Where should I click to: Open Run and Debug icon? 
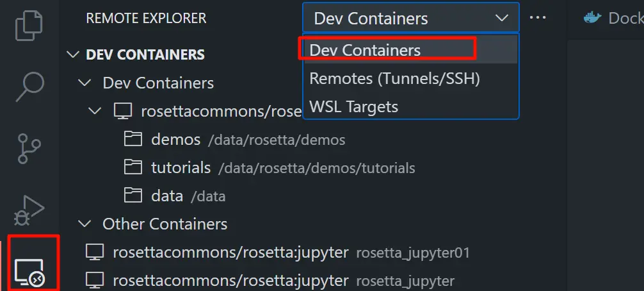(x=29, y=210)
